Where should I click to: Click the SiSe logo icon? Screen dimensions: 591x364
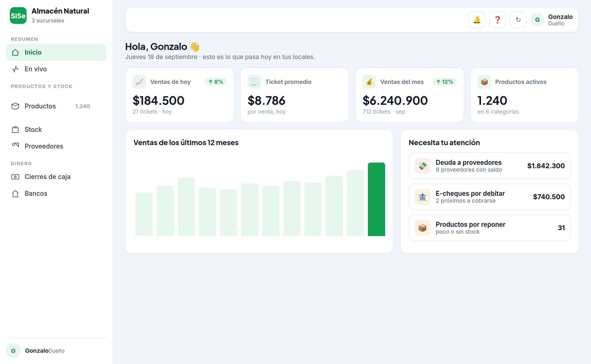click(18, 15)
